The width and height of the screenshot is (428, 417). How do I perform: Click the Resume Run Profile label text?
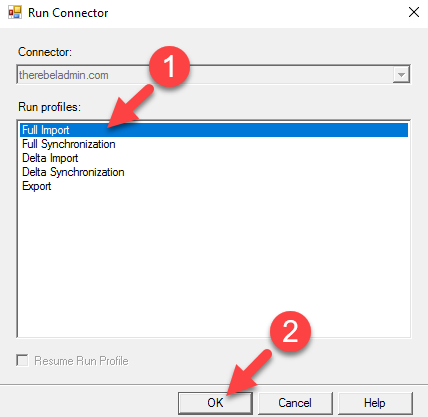(x=81, y=361)
